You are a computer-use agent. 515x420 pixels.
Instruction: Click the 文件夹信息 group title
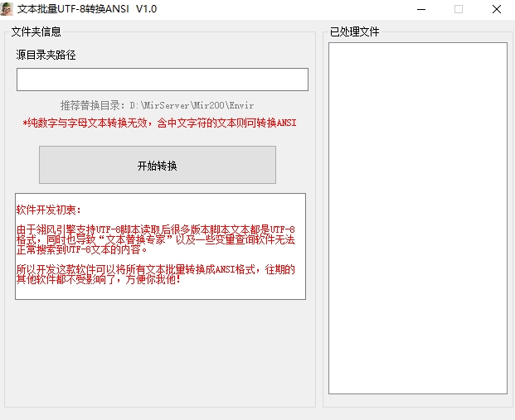click(36, 32)
